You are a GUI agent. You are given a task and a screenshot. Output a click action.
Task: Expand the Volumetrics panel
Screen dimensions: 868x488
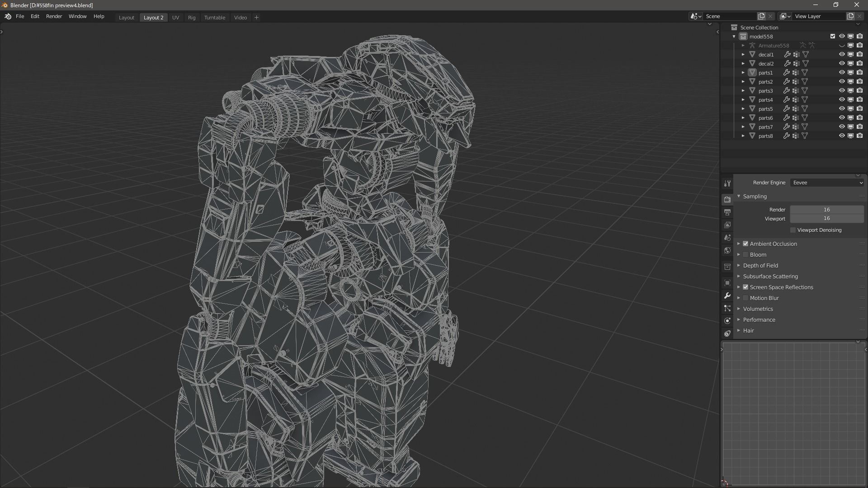point(739,309)
